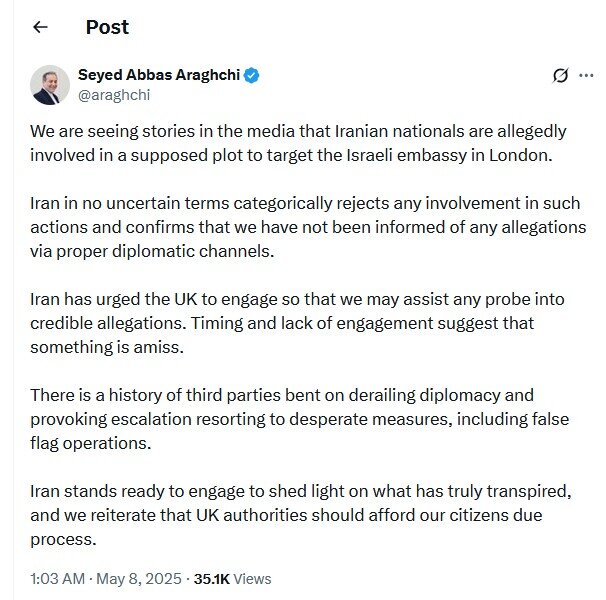Image resolution: width=606 pixels, height=600 pixels.
Task: Click the Post page heading
Action: click(x=107, y=27)
